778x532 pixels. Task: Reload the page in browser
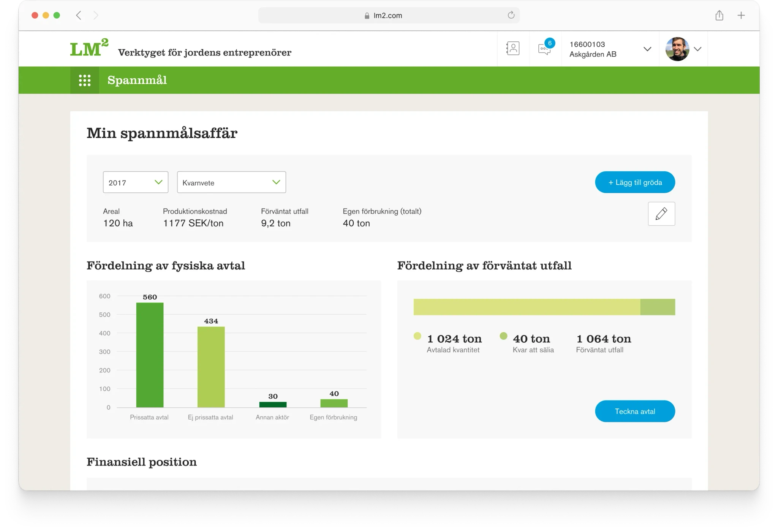[511, 15]
